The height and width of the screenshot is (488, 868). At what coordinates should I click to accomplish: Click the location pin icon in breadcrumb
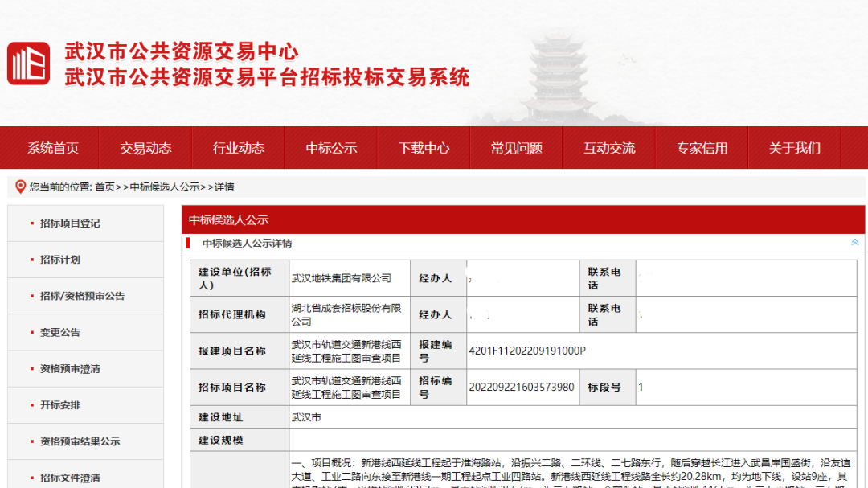[x=21, y=187]
